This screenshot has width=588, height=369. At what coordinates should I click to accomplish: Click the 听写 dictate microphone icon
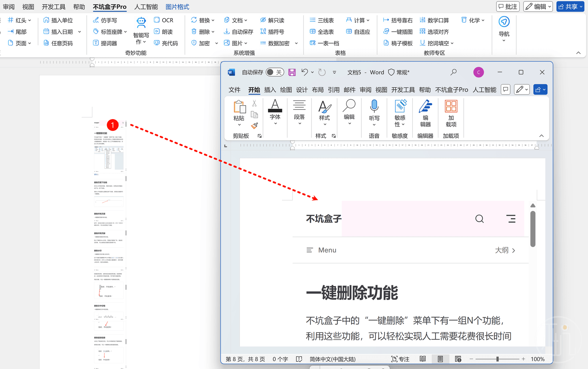click(374, 106)
